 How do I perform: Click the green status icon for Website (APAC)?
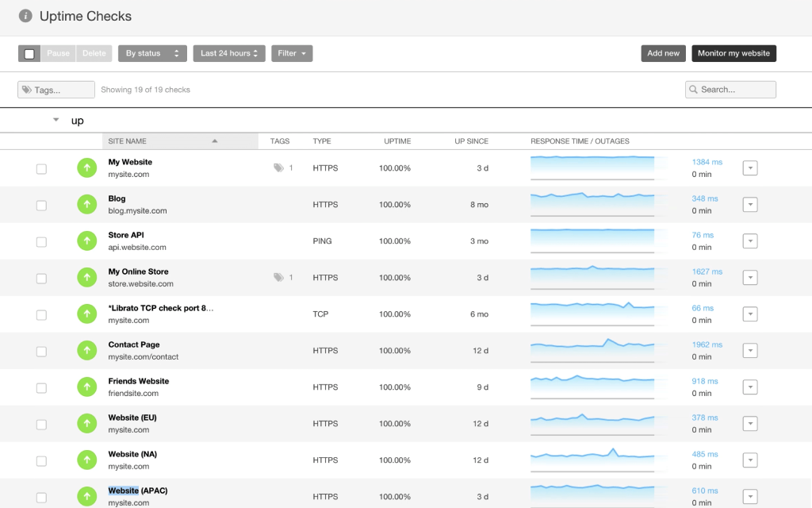pyautogui.click(x=86, y=496)
